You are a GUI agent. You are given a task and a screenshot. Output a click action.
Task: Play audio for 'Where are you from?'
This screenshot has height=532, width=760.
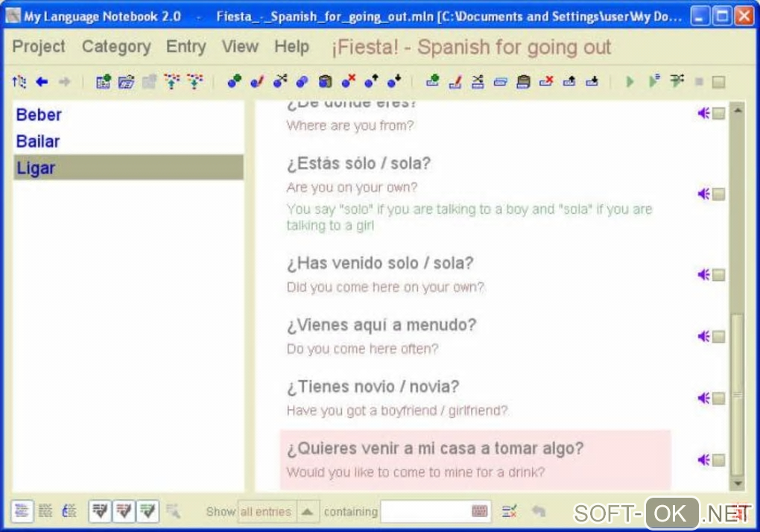pyautogui.click(x=703, y=113)
